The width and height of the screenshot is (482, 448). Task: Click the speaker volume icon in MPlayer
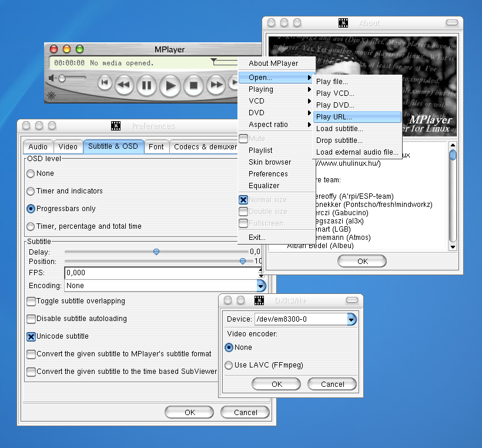point(51,78)
